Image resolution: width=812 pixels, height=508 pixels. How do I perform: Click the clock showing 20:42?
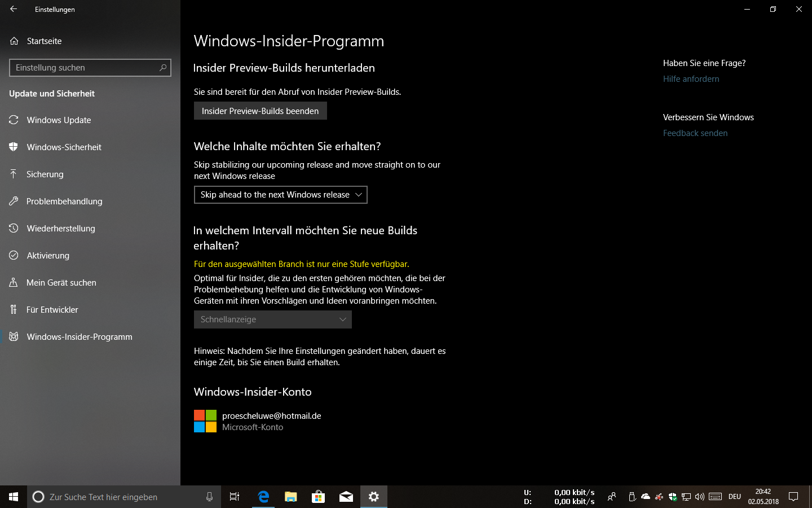764,497
